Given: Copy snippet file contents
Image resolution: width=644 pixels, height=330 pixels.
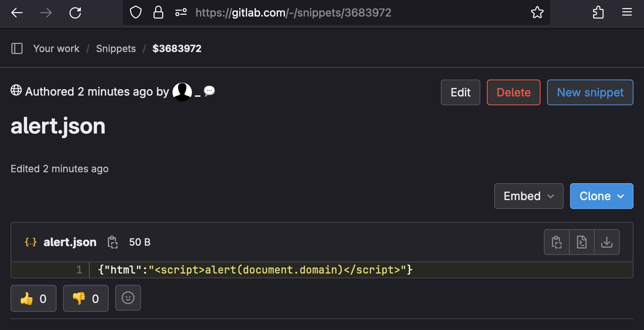Looking at the screenshot, I should tap(556, 242).
